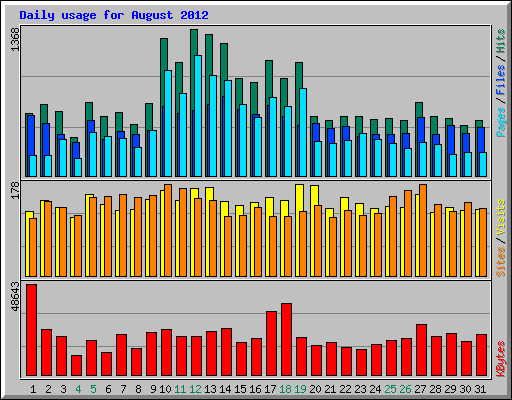512x400 pixels.
Task: Click the orange Sites bar for day 10
Action: (168, 230)
